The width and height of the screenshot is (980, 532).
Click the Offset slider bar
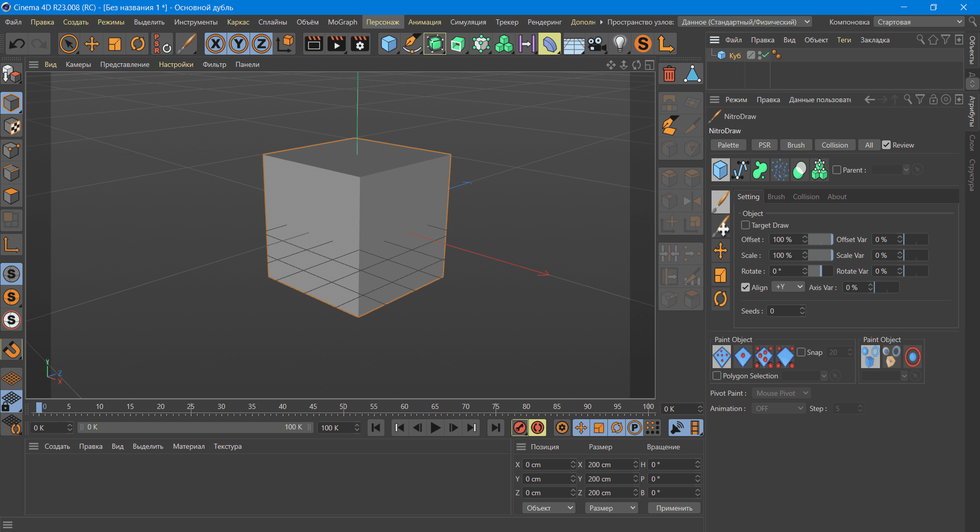point(820,239)
